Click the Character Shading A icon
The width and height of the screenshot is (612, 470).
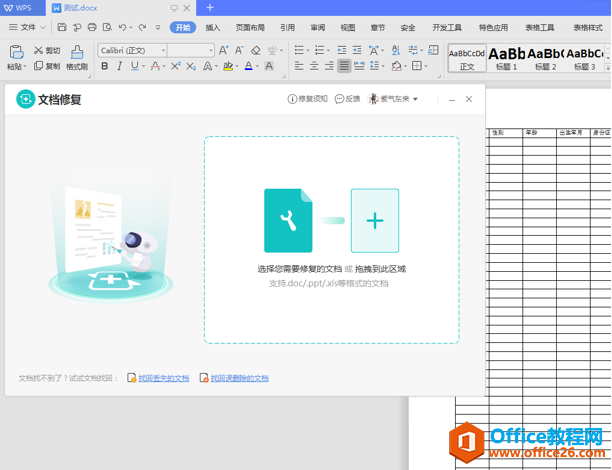click(x=269, y=66)
